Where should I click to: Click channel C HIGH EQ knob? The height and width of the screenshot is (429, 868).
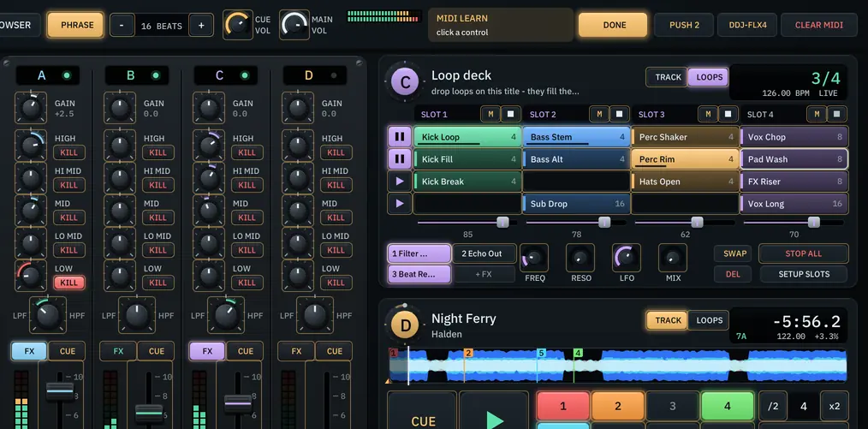[209, 146]
